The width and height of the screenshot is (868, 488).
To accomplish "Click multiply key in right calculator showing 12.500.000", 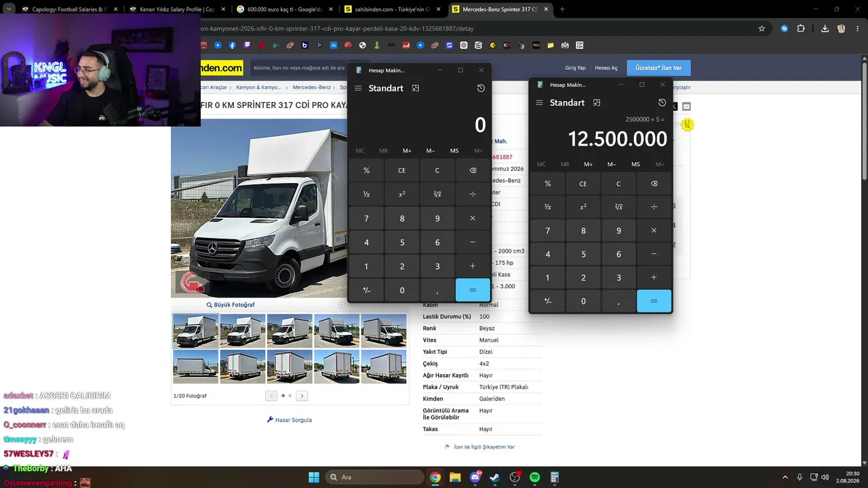I will pos(654,230).
